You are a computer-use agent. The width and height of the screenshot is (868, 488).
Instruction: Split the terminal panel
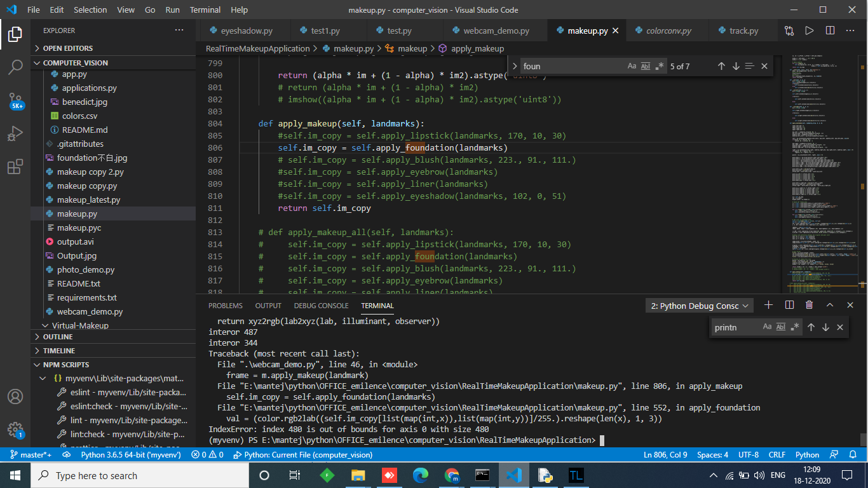click(x=789, y=305)
